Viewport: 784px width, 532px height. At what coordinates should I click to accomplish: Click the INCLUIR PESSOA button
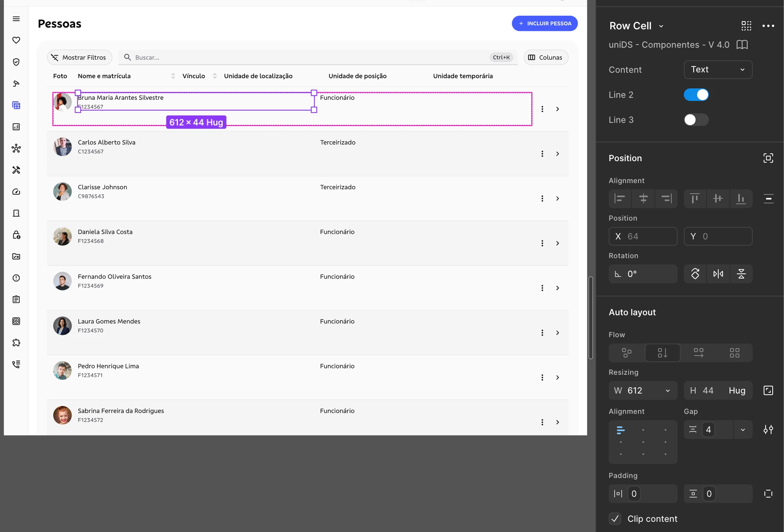click(545, 23)
